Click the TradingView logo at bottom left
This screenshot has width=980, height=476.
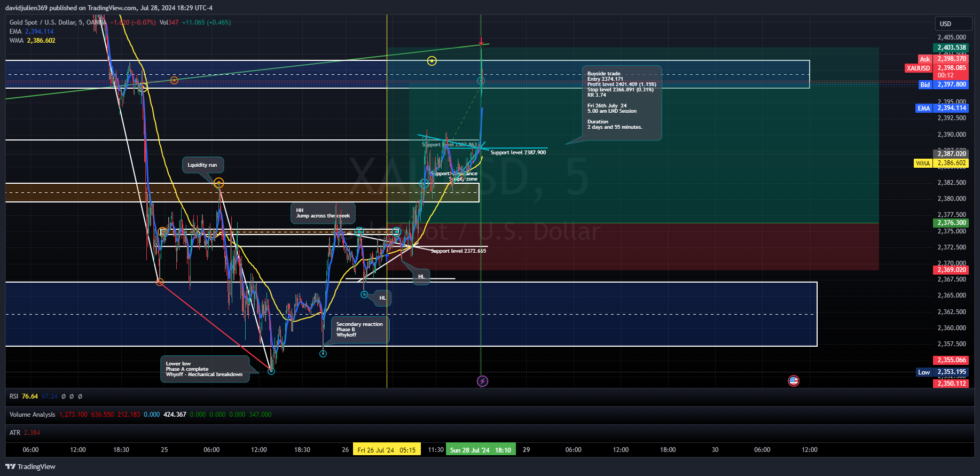click(x=30, y=466)
